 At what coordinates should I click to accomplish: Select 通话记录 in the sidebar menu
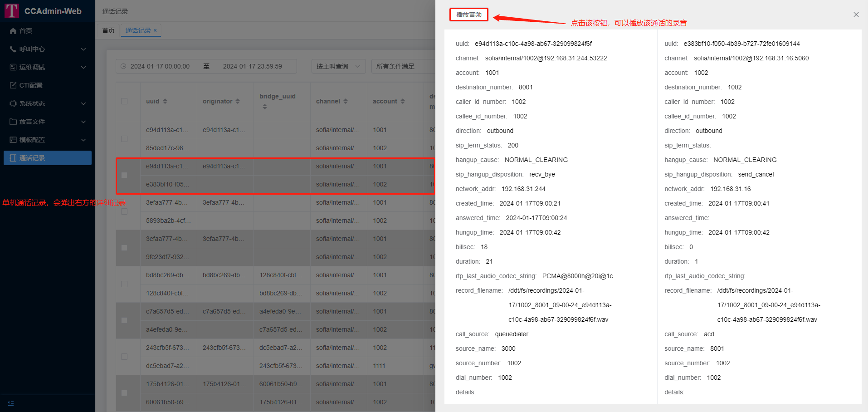click(x=48, y=158)
